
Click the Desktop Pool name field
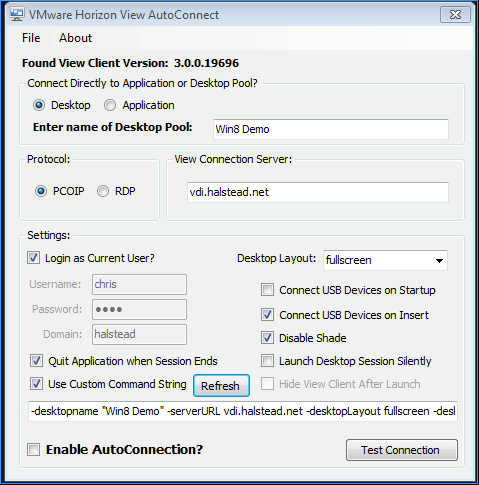(x=331, y=129)
